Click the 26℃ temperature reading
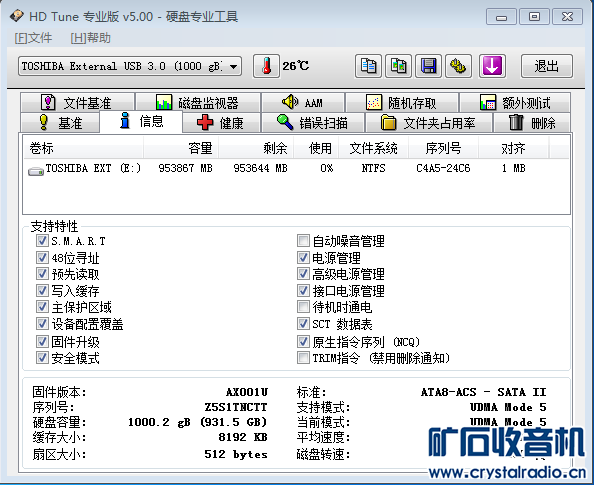This screenshot has width=594, height=485. [295, 66]
